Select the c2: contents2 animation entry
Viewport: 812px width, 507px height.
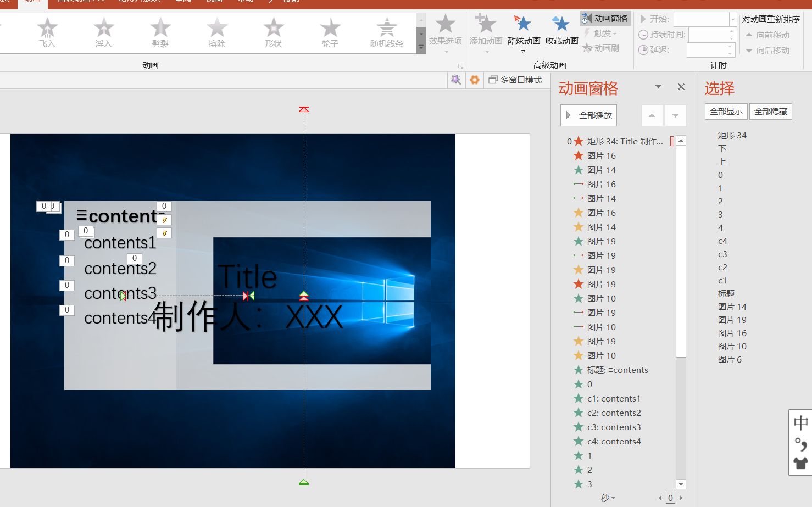click(614, 413)
